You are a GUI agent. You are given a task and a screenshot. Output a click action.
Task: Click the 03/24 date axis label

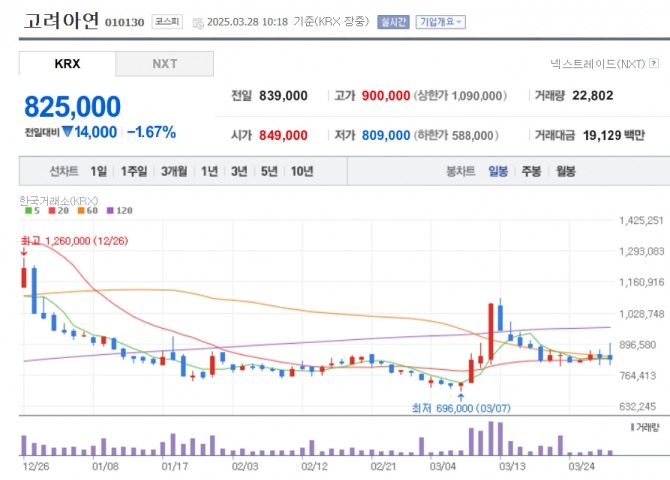click(582, 466)
